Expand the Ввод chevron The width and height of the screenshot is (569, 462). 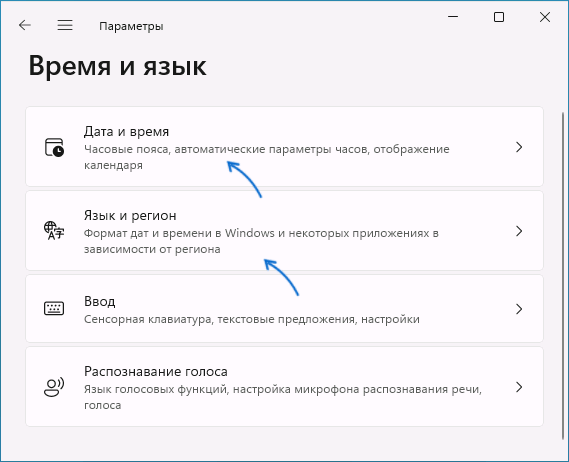(x=519, y=309)
